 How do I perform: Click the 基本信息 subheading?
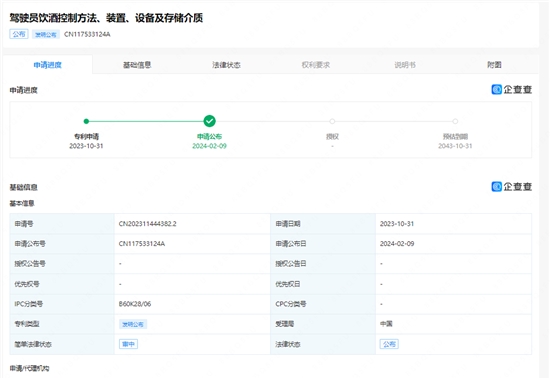pos(22,203)
